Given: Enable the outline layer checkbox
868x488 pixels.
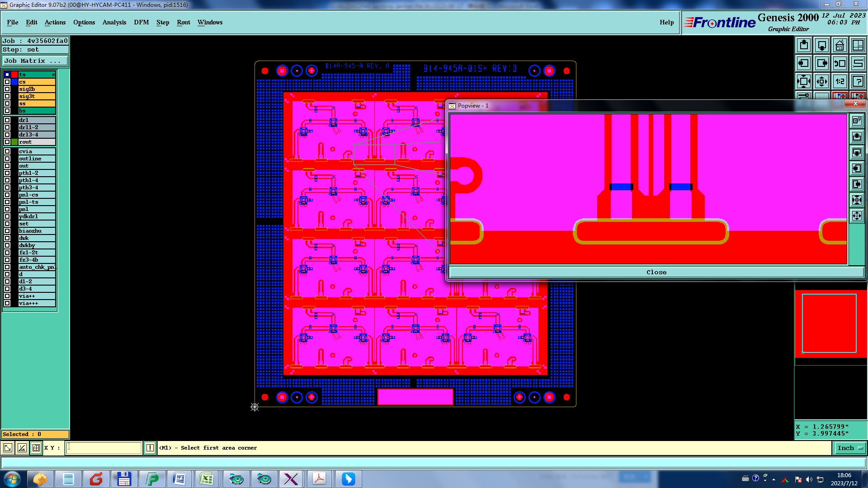Looking at the screenshot, I should pos(7,159).
